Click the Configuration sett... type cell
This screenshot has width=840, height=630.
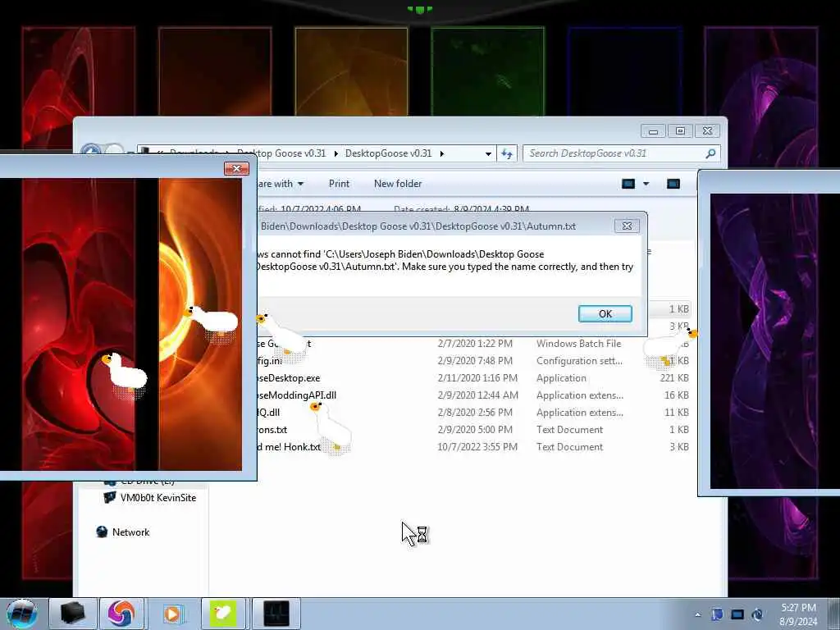click(x=579, y=361)
